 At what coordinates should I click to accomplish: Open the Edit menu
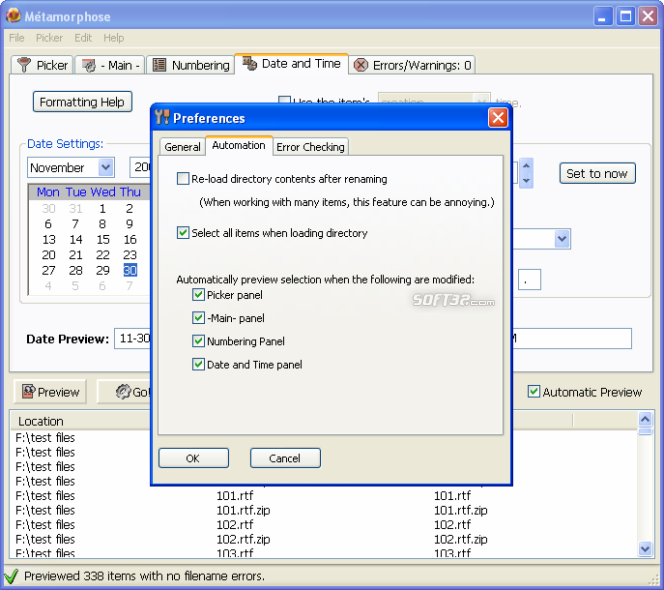[x=83, y=38]
